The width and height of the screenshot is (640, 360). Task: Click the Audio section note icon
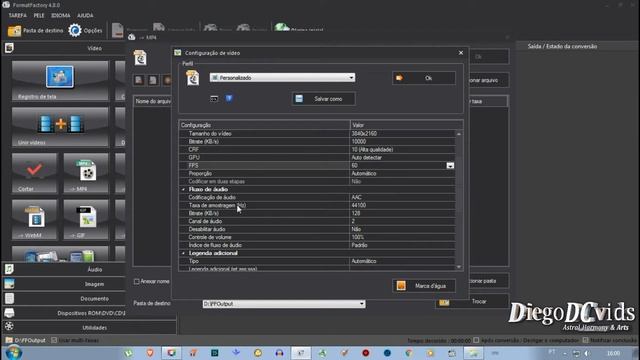9,269
